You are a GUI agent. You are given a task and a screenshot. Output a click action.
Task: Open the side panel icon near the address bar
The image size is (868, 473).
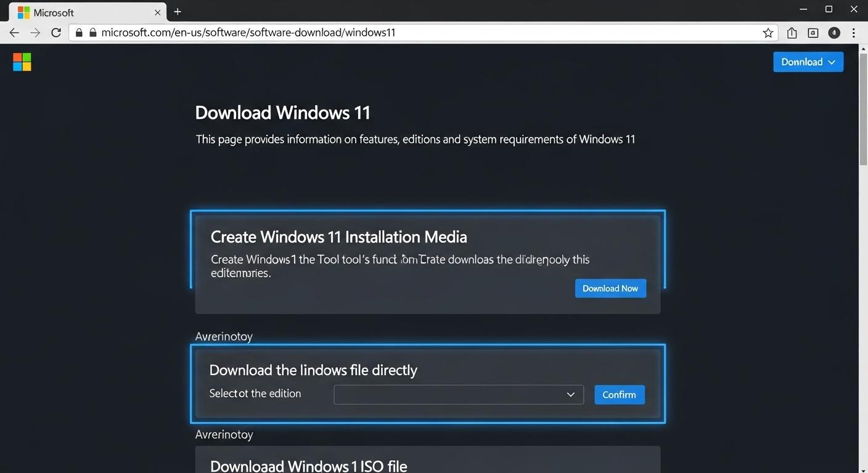click(x=813, y=33)
